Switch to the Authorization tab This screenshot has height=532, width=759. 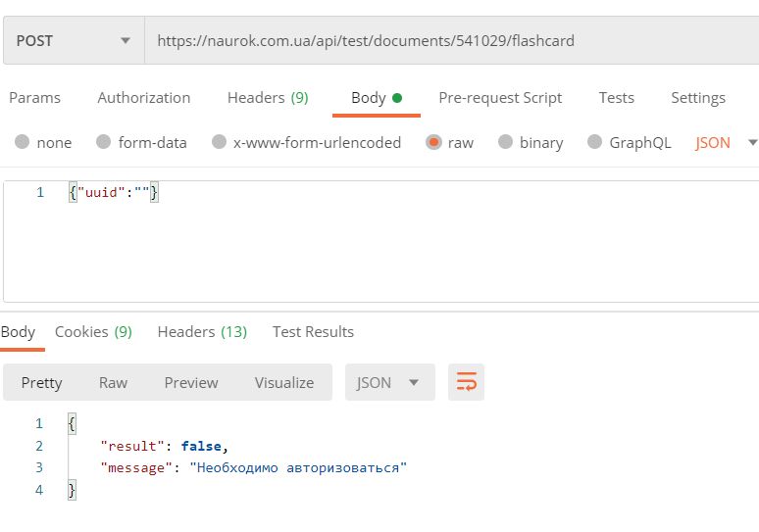click(x=144, y=98)
